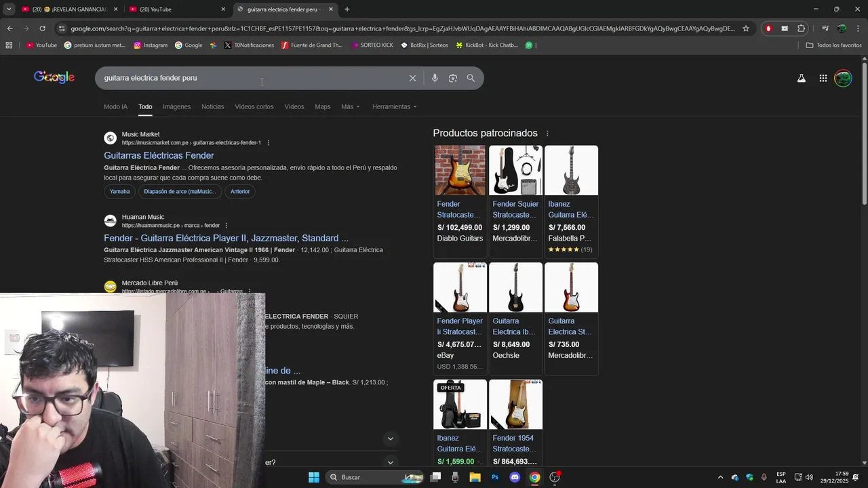Open Fender 1954 Stratocaster product
Screen dimensions: 868x488
click(x=515, y=424)
